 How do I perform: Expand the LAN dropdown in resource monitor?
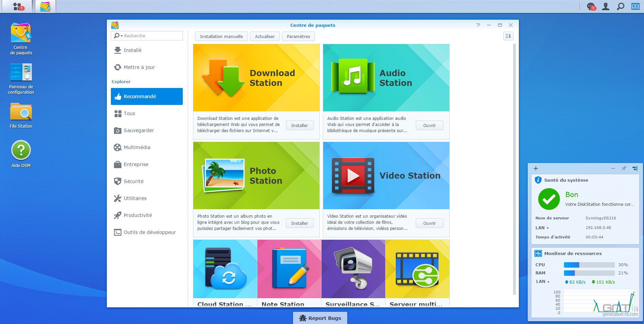[x=543, y=282]
